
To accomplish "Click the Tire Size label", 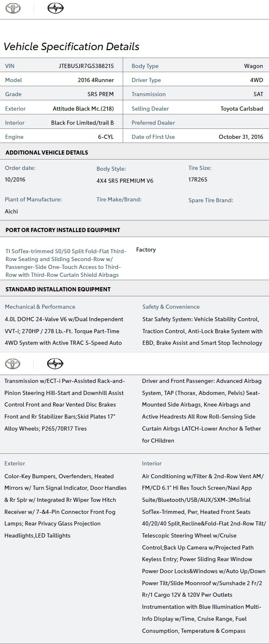I will 200,168.
